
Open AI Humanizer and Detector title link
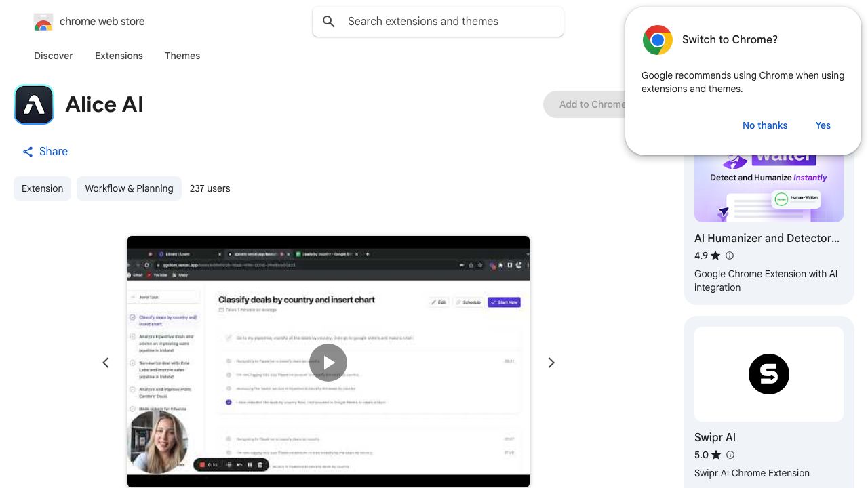[x=767, y=238]
